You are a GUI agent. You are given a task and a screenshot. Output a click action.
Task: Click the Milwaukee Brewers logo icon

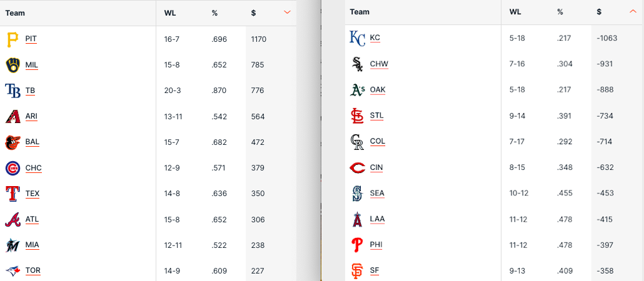pos(13,65)
